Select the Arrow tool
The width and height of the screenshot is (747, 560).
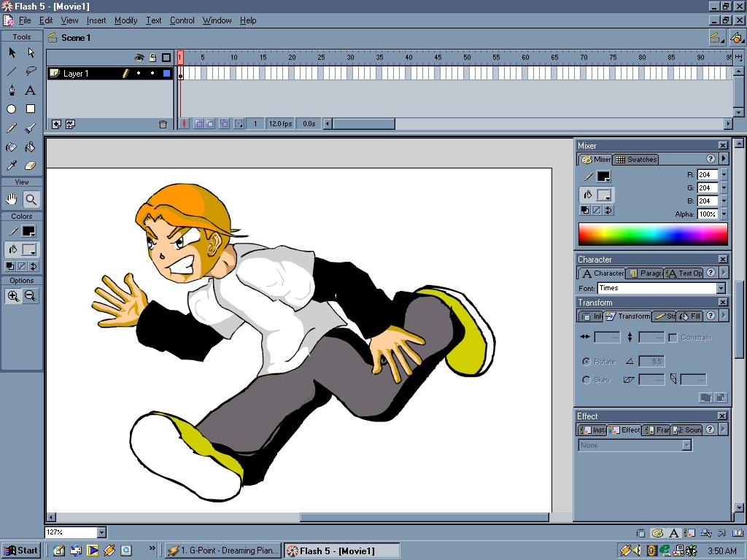(x=12, y=52)
